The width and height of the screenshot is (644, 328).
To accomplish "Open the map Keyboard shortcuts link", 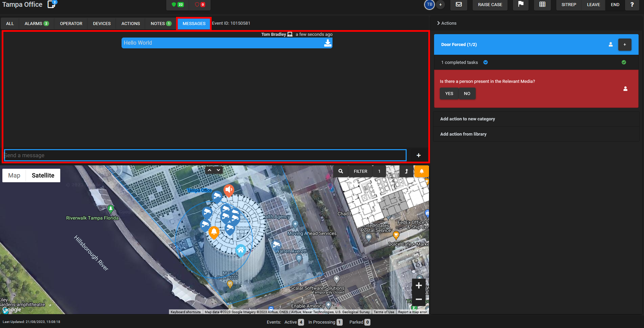I will tap(186, 312).
